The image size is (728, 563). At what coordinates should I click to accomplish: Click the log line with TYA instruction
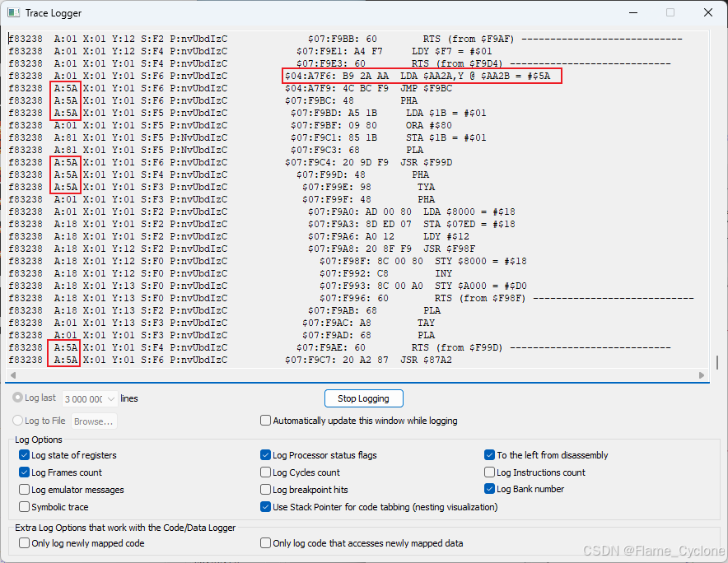click(x=222, y=187)
